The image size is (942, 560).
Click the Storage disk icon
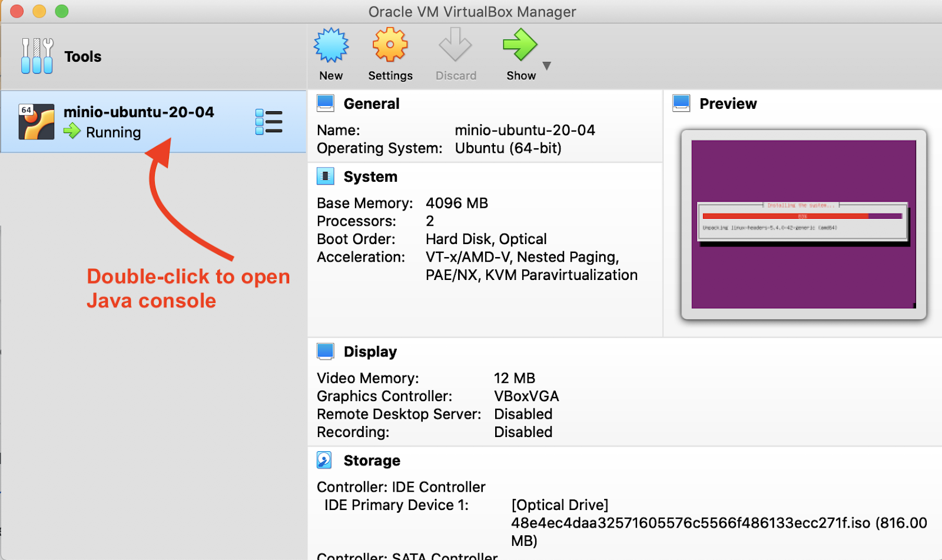[324, 460]
